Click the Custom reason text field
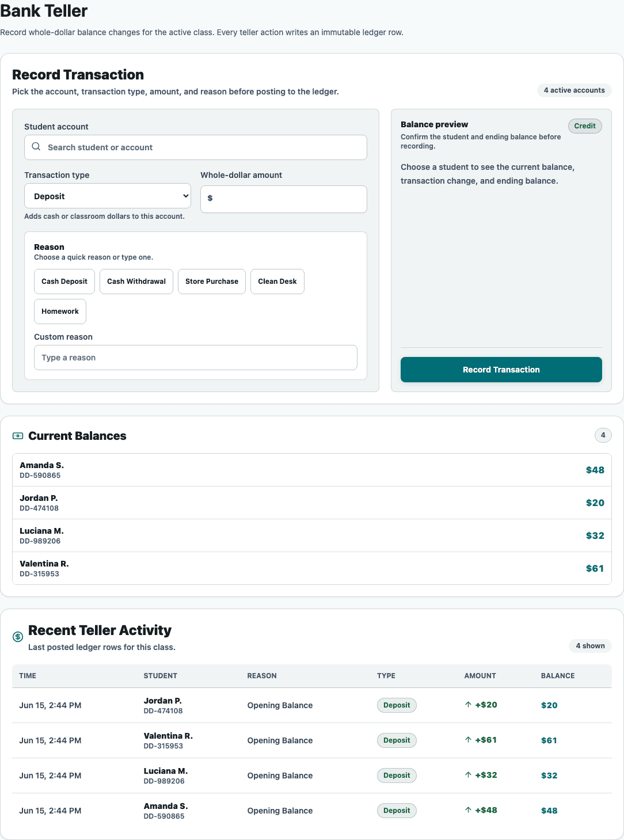Viewport: 624px width, 840px height. click(196, 358)
